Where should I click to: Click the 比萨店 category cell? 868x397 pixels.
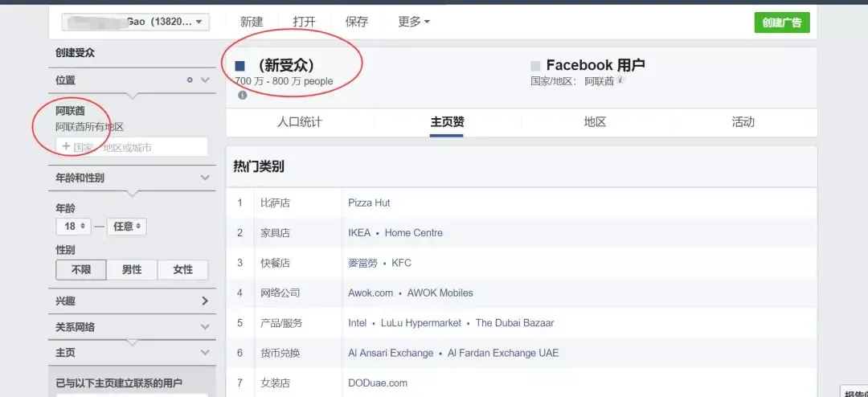click(275, 203)
